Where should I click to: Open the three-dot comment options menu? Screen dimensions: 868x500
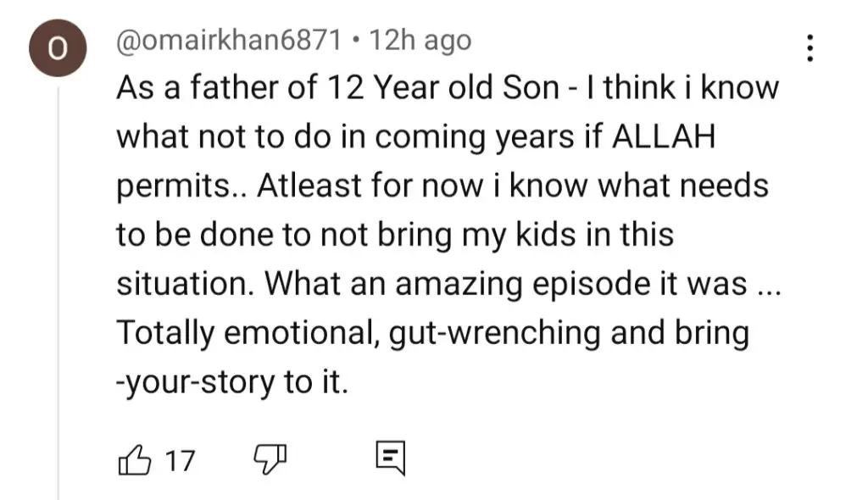(810, 48)
